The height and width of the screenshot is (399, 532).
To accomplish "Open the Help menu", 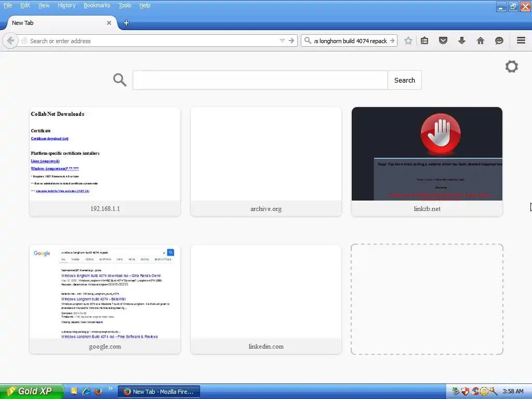I will pyautogui.click(x=145, y=5).
